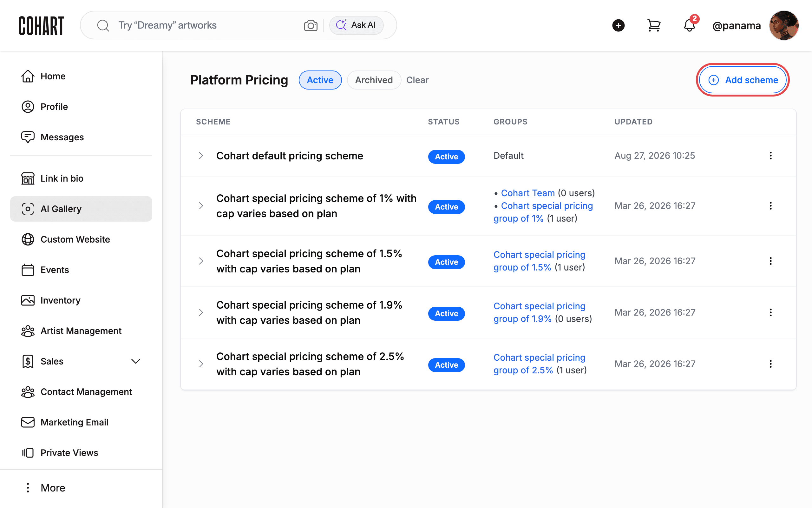Click 'Cohart default pricing scheme' name
Image resolution: width=812 pixels, height=508 pixels.
[290, 156]
